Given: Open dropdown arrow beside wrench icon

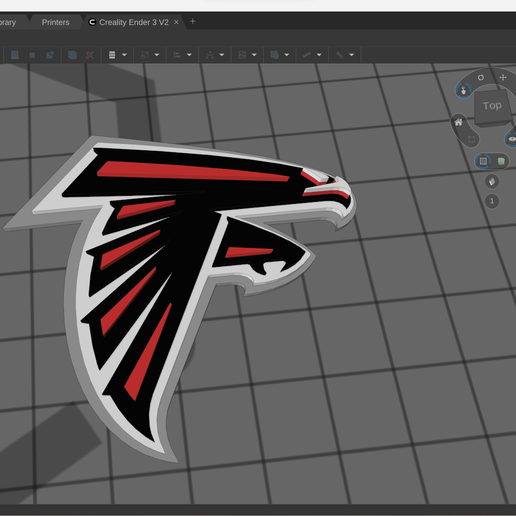Looking at the screenshot, I should (x=351, y=55).
